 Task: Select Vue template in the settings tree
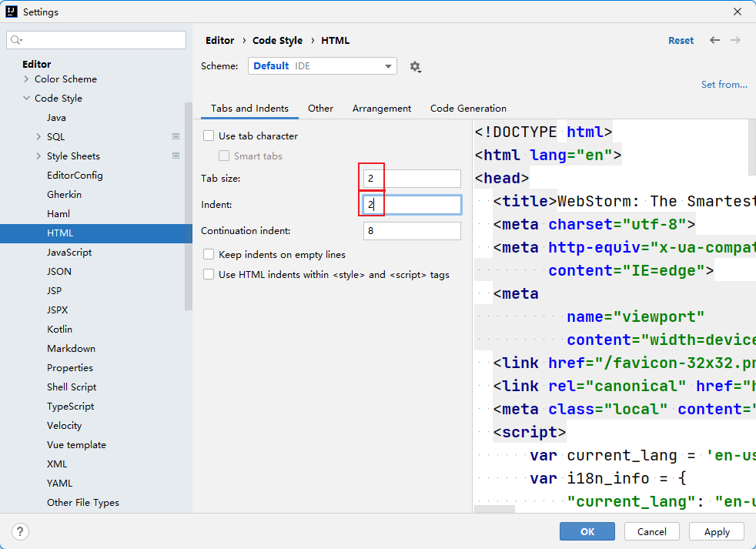(x=76, y=445)
